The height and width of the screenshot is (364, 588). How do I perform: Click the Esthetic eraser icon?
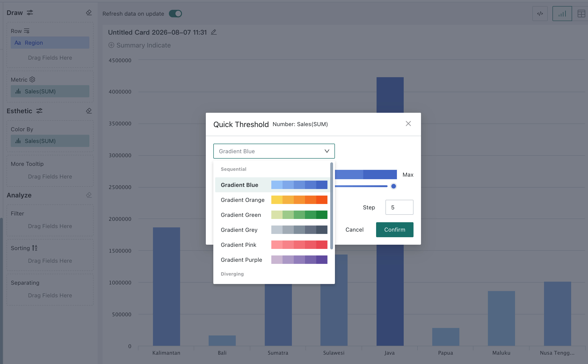[x=89, y=111]
